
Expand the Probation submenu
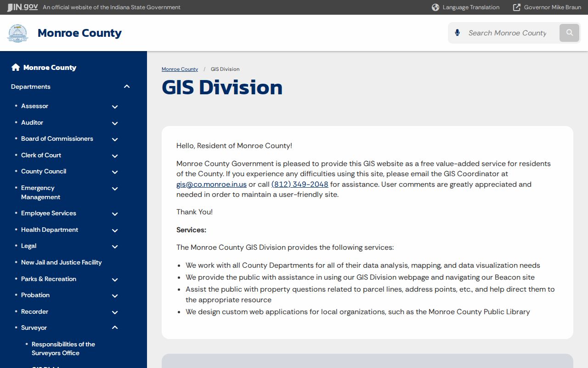(115, 296)
